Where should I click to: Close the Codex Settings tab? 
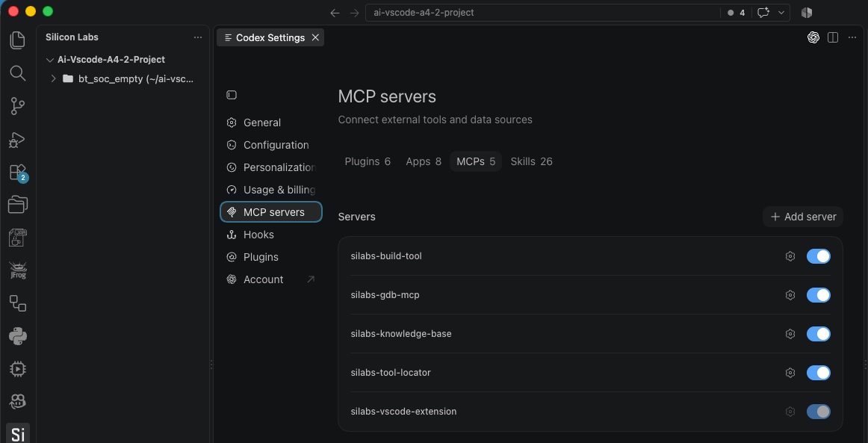tap(315, 37)
